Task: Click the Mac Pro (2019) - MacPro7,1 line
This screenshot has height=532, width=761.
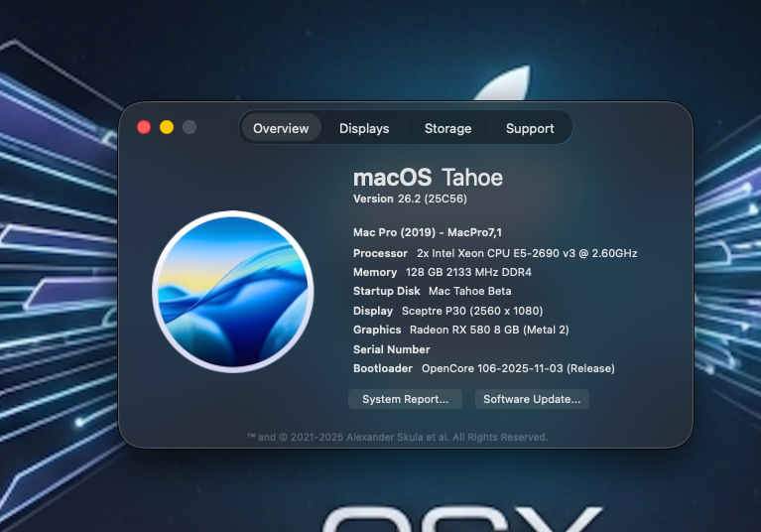Action: point(428,232)
